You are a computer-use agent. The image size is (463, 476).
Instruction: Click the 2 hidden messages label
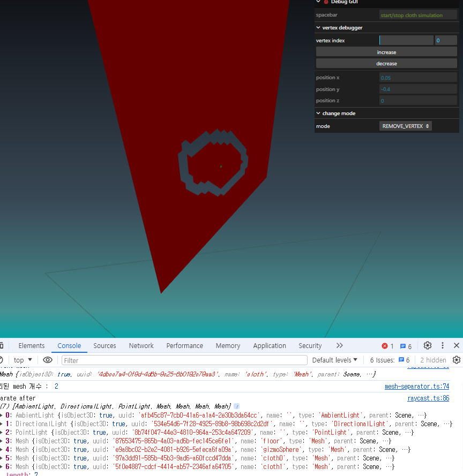[433, 360]
